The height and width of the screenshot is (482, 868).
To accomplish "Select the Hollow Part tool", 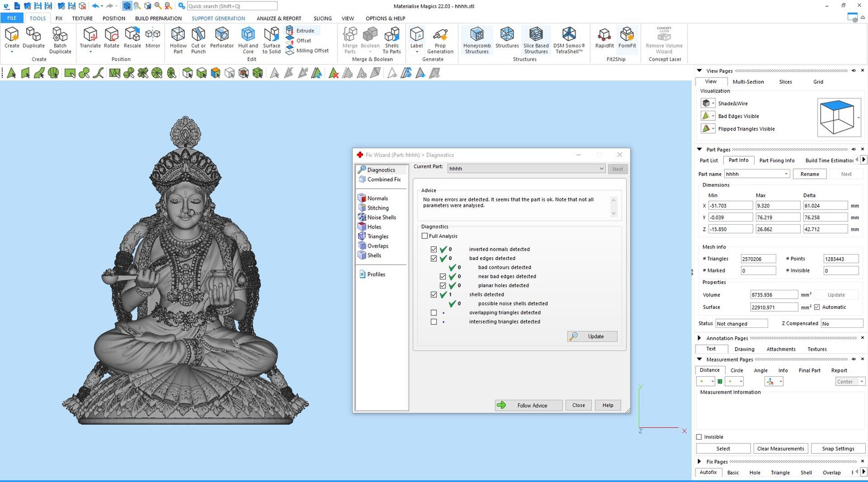I will (178, 40).
